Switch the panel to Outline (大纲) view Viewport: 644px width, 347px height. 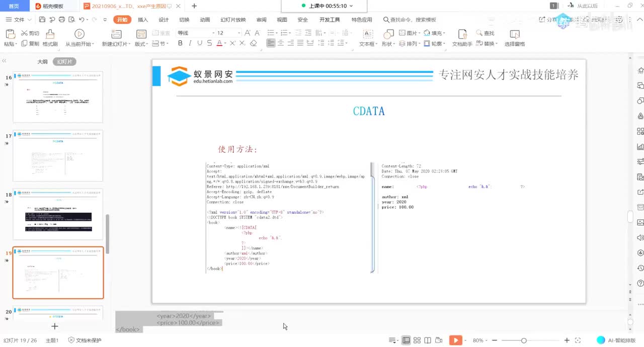pyautogui.click(x=42, y=62)
